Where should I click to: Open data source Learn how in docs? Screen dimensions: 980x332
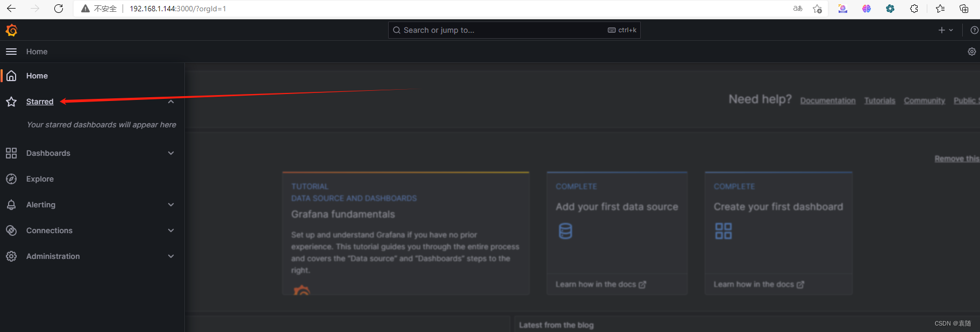[x=601, y=284]
